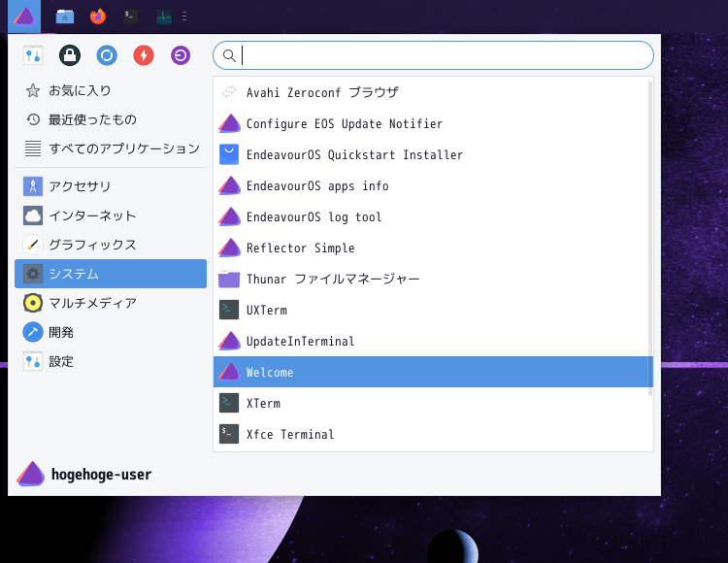Click the application list vertical scrollbar
The width and height of the screenshot is (728, 563).
tap(650, 238)
